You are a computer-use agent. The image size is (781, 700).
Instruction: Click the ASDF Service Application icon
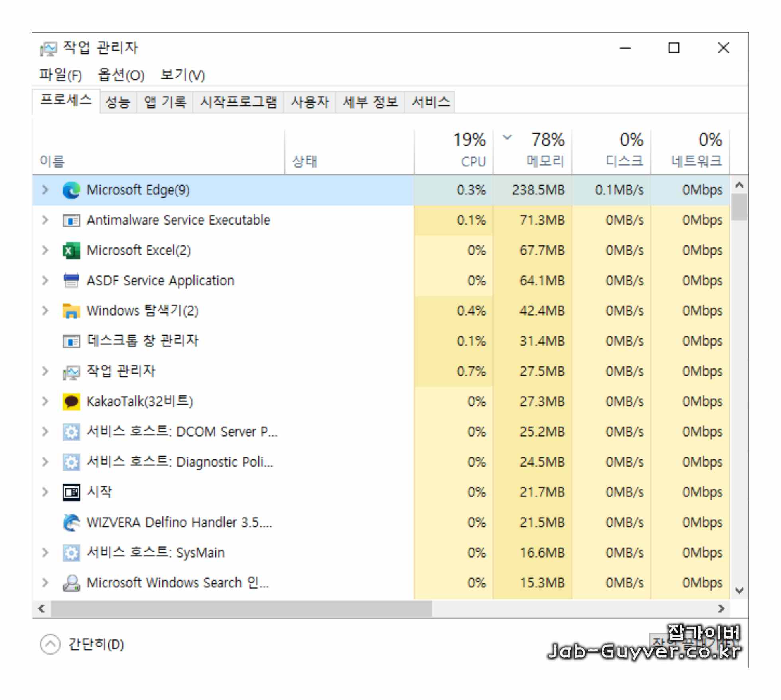[x=71, y=281]
